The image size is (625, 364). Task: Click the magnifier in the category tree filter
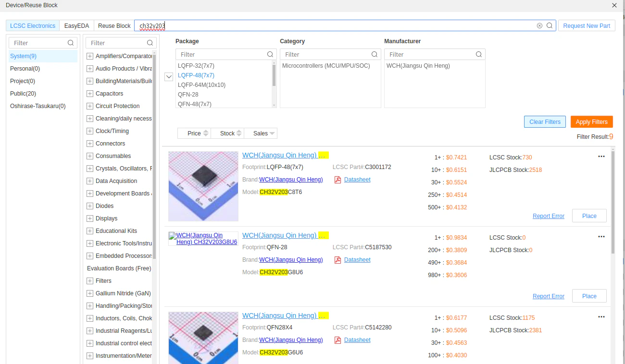click(150, 43)
